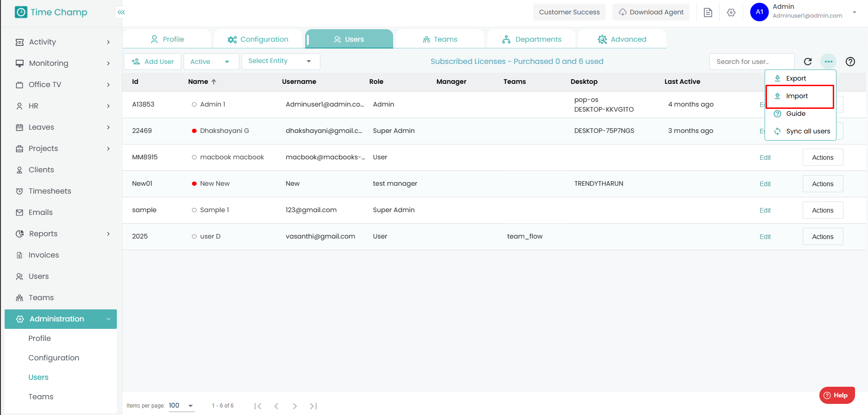Sort by the Last Active column header
The width and height of the screenshot is (868, 415).
pos(682,82)
